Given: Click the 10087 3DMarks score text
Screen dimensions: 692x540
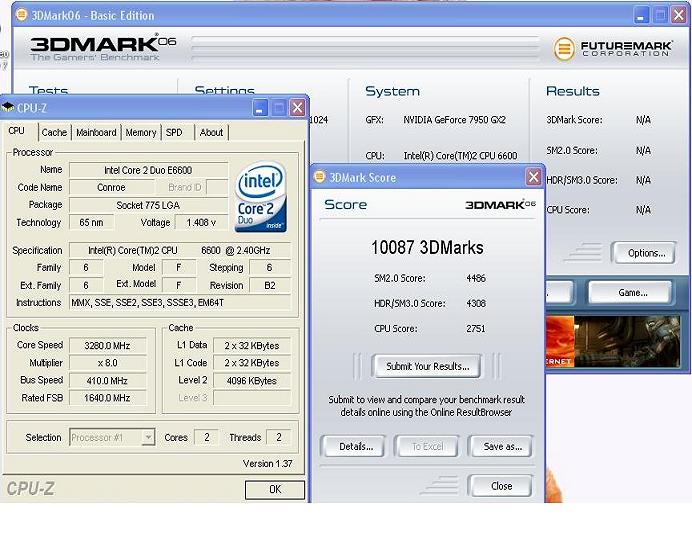Looking at the screenshot, I should coord(427,248).
